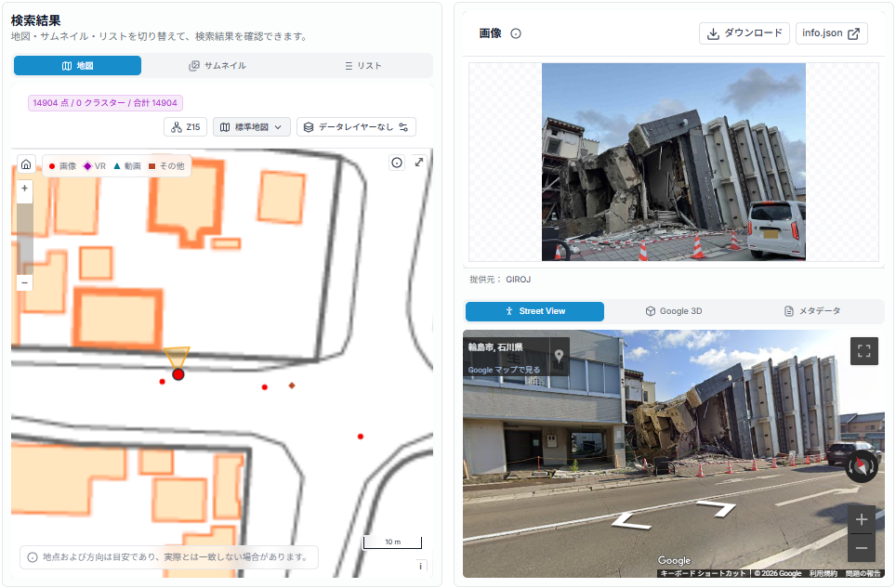
Task: Zoom out the map with minus button
Action: tap(24, 282)
